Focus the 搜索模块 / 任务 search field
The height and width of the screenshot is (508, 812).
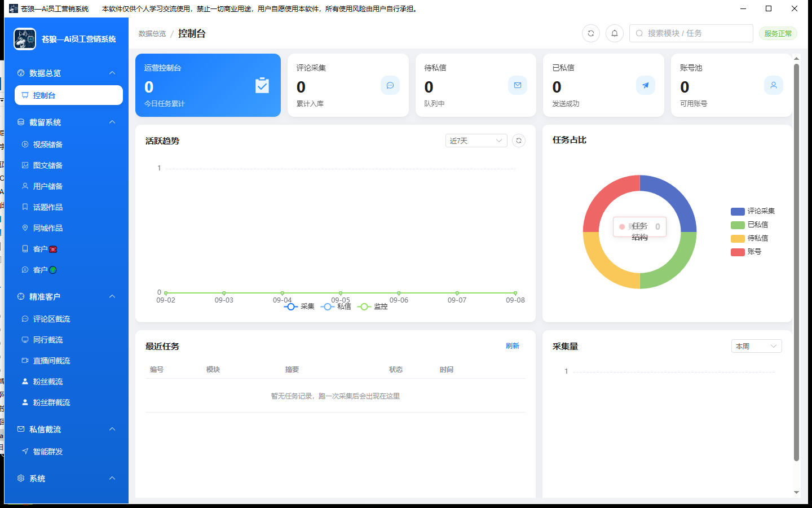(691, 33)
